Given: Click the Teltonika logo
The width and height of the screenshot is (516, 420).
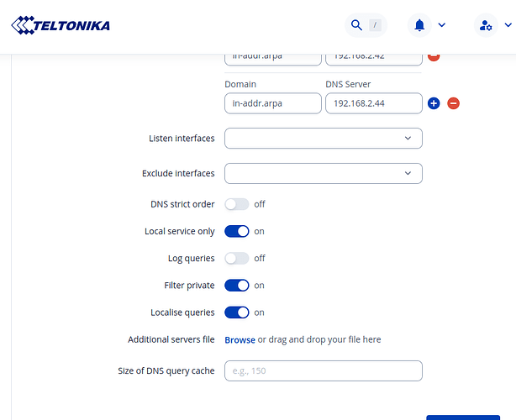Looking at the screenshot, I should tap(61, 25).
